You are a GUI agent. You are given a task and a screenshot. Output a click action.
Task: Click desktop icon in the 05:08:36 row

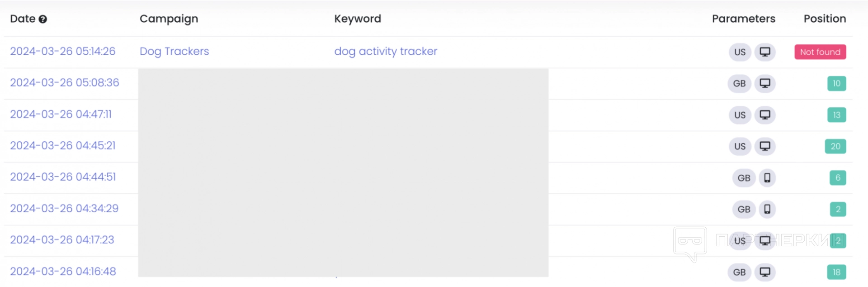click(x=764, y=83)
